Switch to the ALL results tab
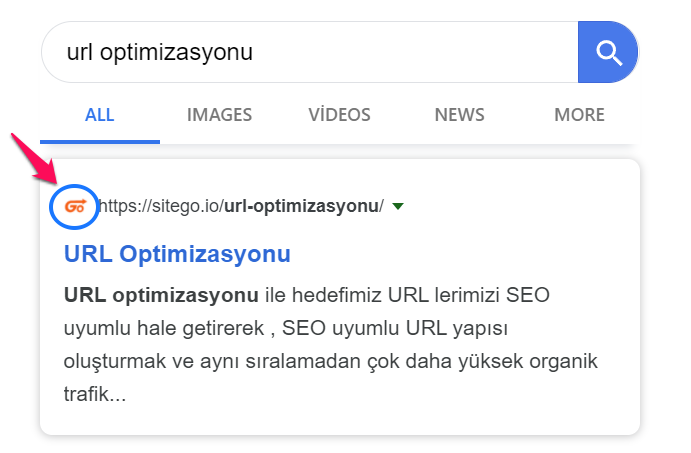 pyautogui.click(x=100, y=115)
